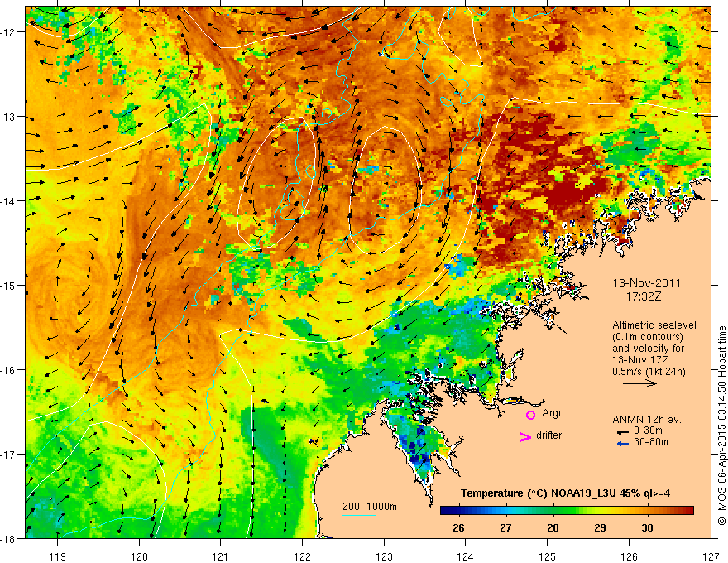
Task: Click the '13-Nov 17Z' legend line
Action: coord(640,360)
